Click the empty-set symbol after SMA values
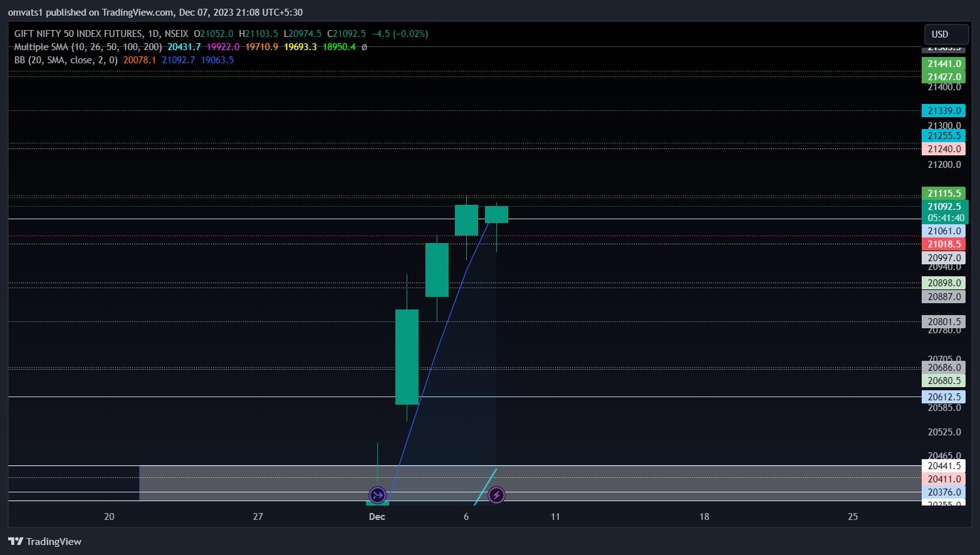The width and height of the screenshot is (980, 555). click(364, 47)
